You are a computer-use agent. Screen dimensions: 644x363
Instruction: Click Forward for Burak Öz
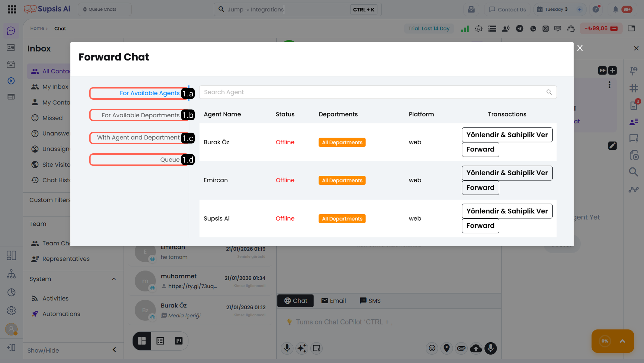(x=480, y=150)
